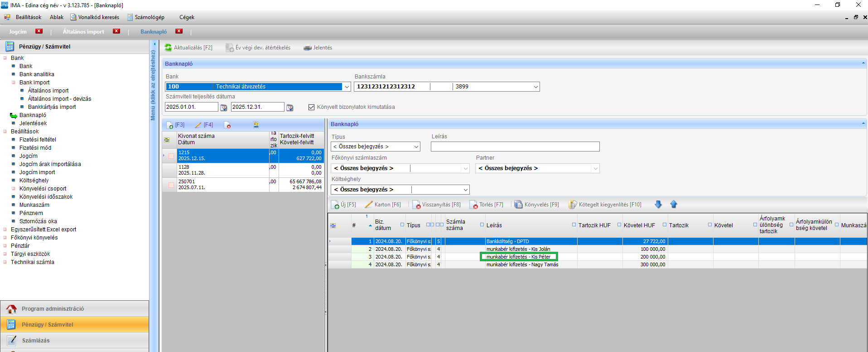Click into the Leírás filter text field
The height and width of the screenshot is (352, 868).
(515, 147)
